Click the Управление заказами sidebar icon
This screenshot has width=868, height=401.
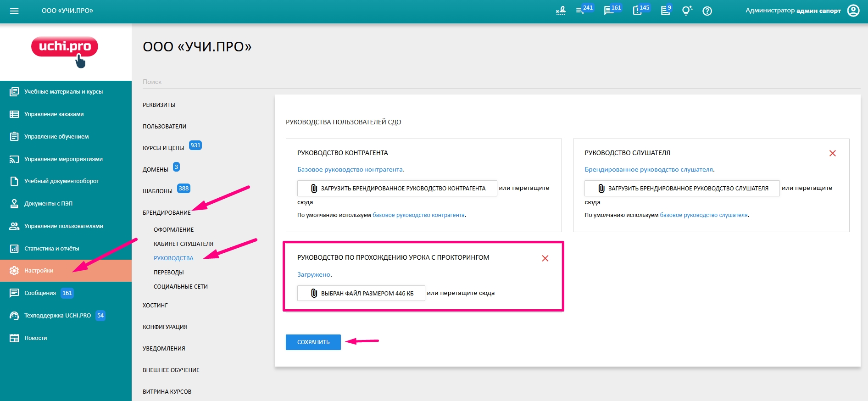coord(14,114)
